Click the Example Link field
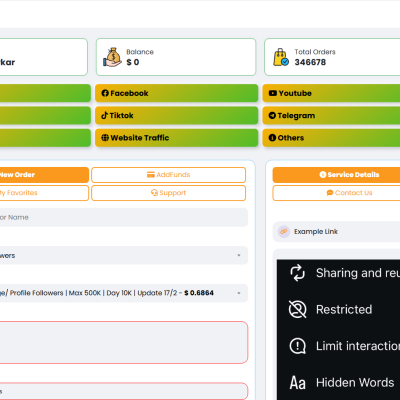400x400 pixels. (x=336, y=231)
